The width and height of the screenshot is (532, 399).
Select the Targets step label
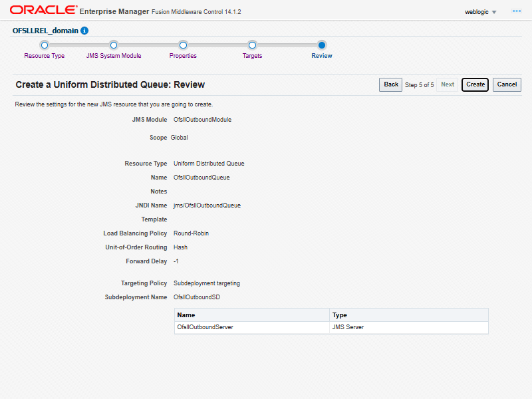coord(252,56)
